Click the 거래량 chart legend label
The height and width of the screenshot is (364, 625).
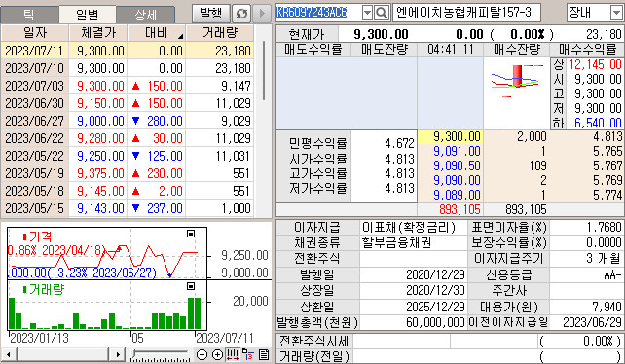tap(43, 289)
